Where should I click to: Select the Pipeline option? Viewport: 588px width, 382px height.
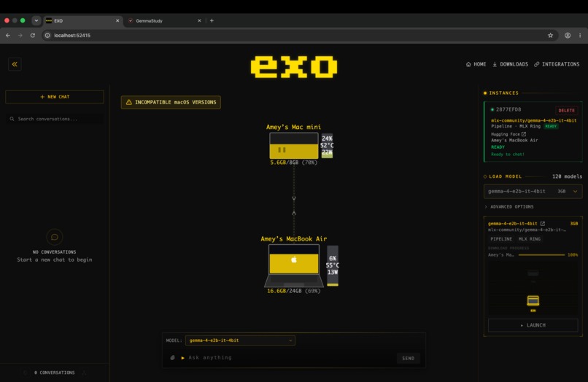[x=501, y=239]
